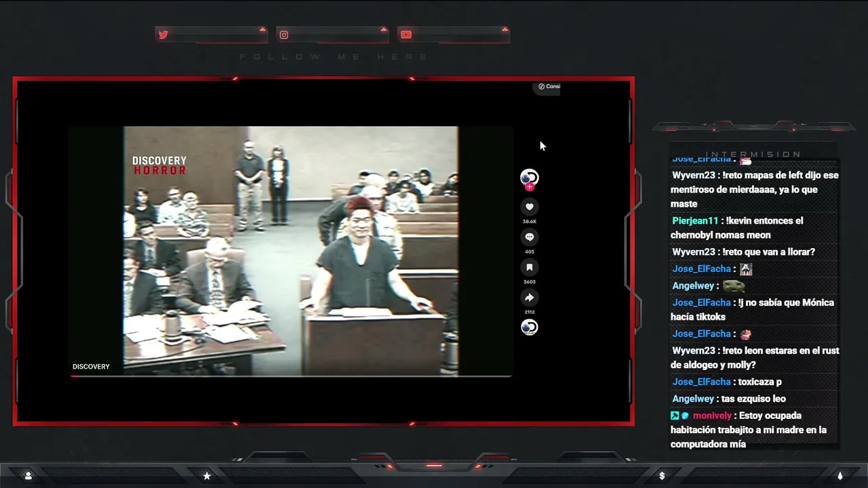This screenshot has height=488, width=868.
Task: Click the person icon in the bottom bar
Action: 28,476
